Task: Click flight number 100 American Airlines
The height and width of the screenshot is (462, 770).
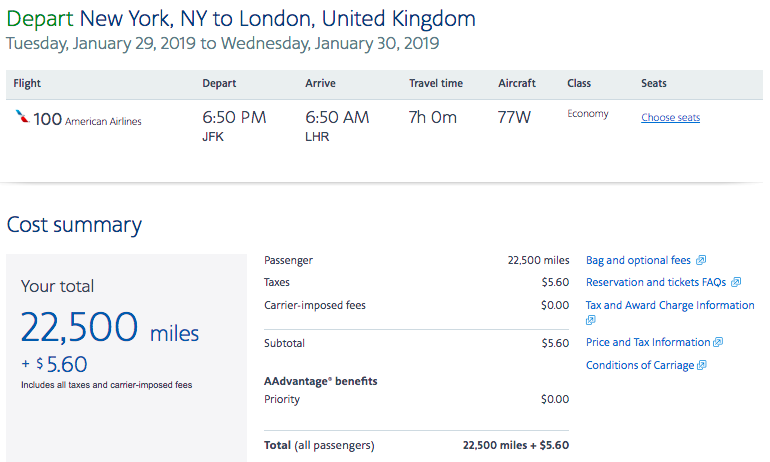Action: coord(87,119)
